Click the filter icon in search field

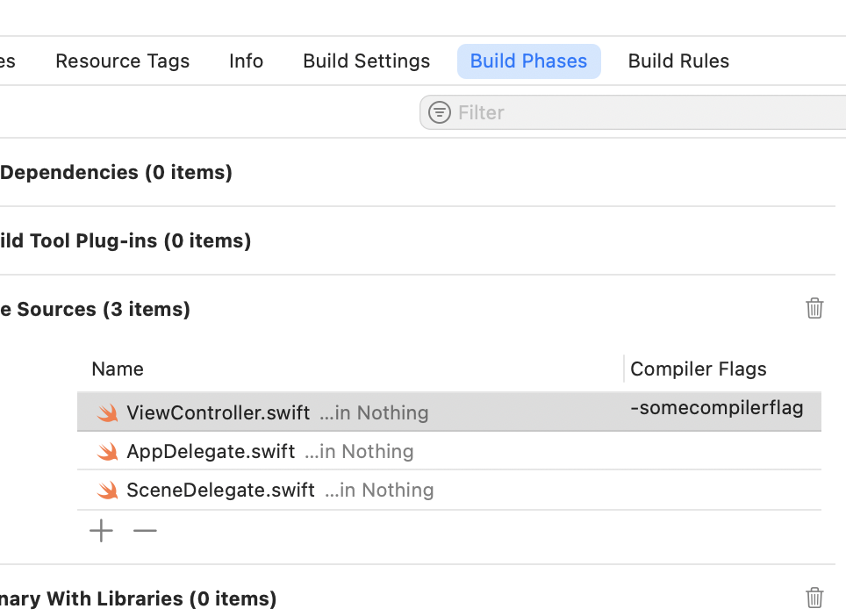[439, 112]
